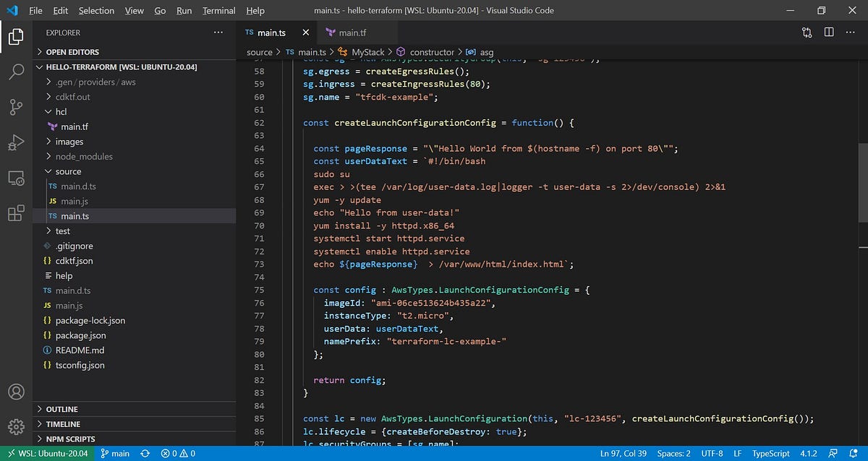Open main.tf in the hcl folder
The height and width of the screenshot is (461, 868).
(135, 126)
